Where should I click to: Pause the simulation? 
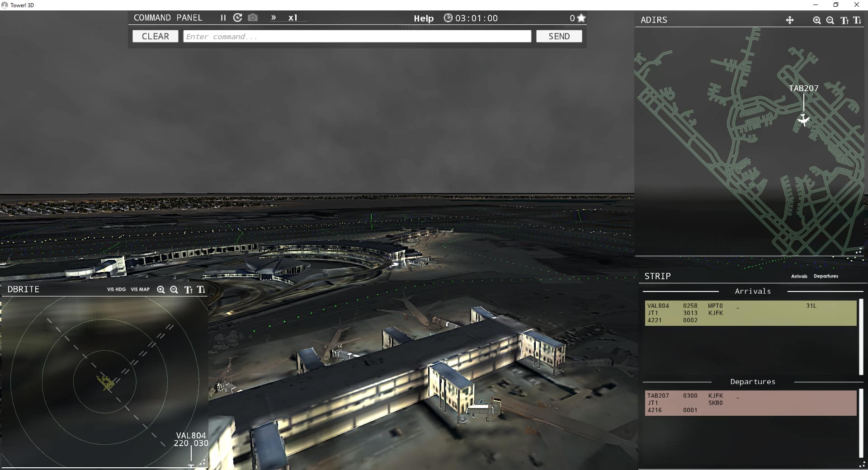[x=223, y=18]
